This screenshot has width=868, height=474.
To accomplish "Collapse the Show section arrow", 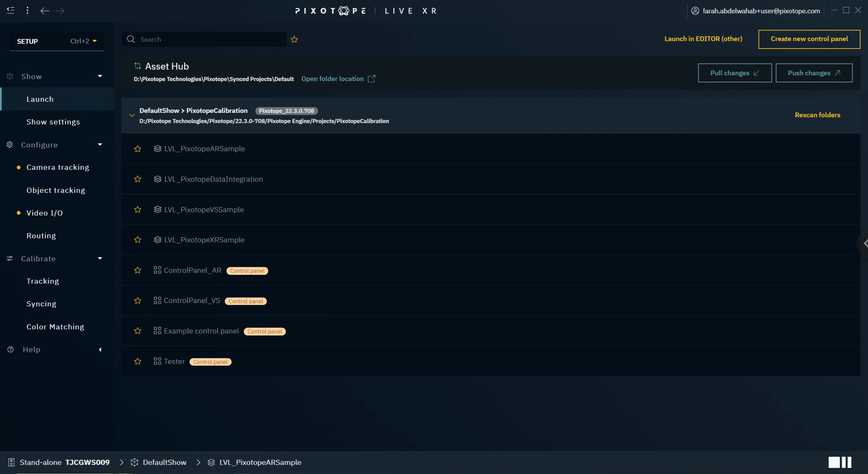I will click(x=100, y=76).
